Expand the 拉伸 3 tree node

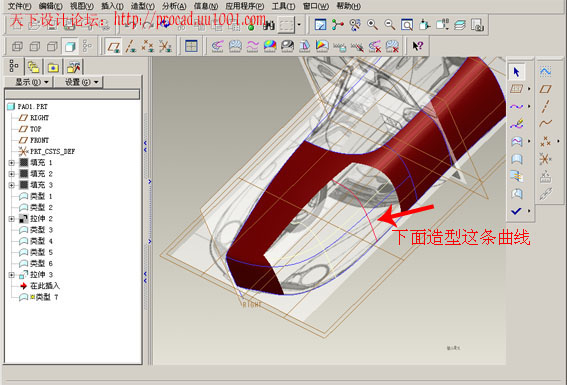coord(12,275)
